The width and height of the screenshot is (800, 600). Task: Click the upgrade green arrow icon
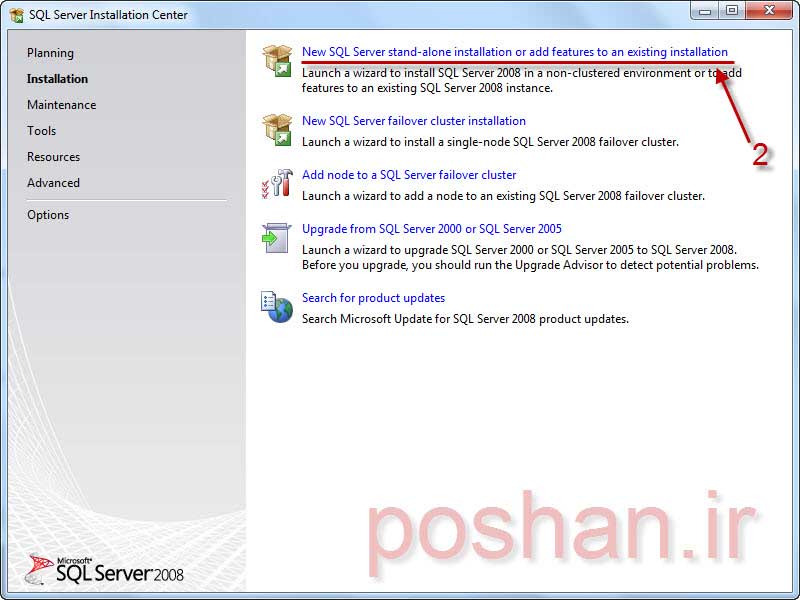click(276, 238)
